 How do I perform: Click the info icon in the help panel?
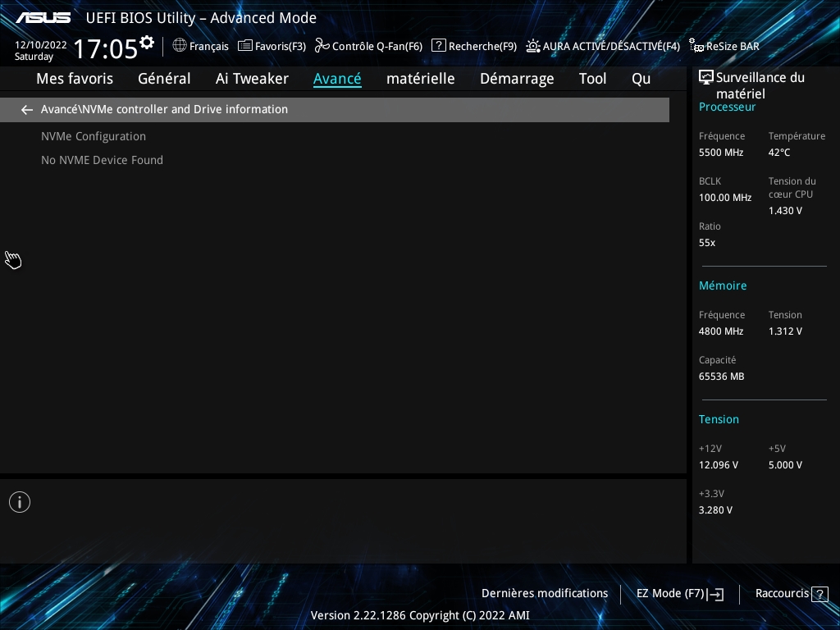point(20,502)
